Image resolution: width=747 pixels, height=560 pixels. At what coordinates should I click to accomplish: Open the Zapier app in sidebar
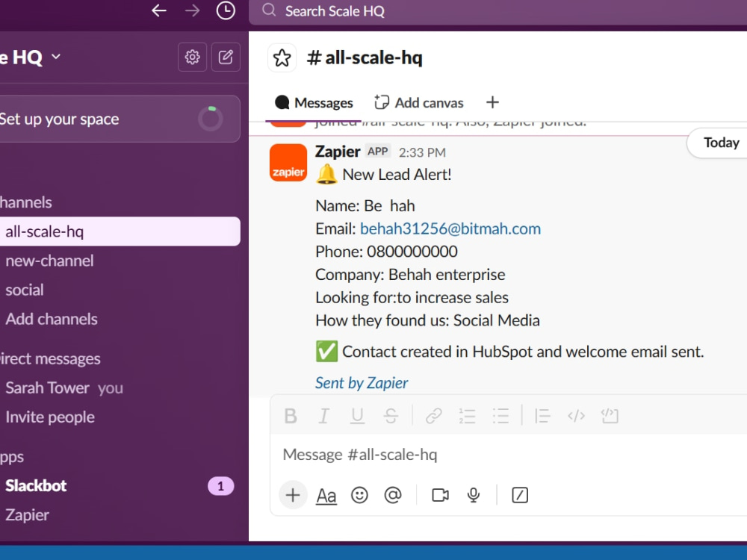pyautogui.click(x=27, y=514)
